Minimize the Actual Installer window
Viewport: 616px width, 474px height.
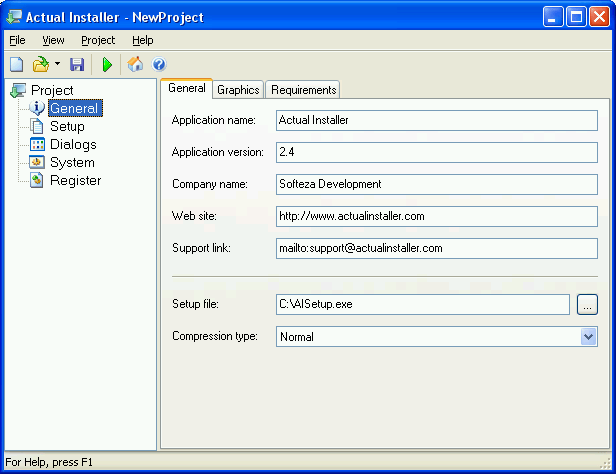[x=554, y=17]
